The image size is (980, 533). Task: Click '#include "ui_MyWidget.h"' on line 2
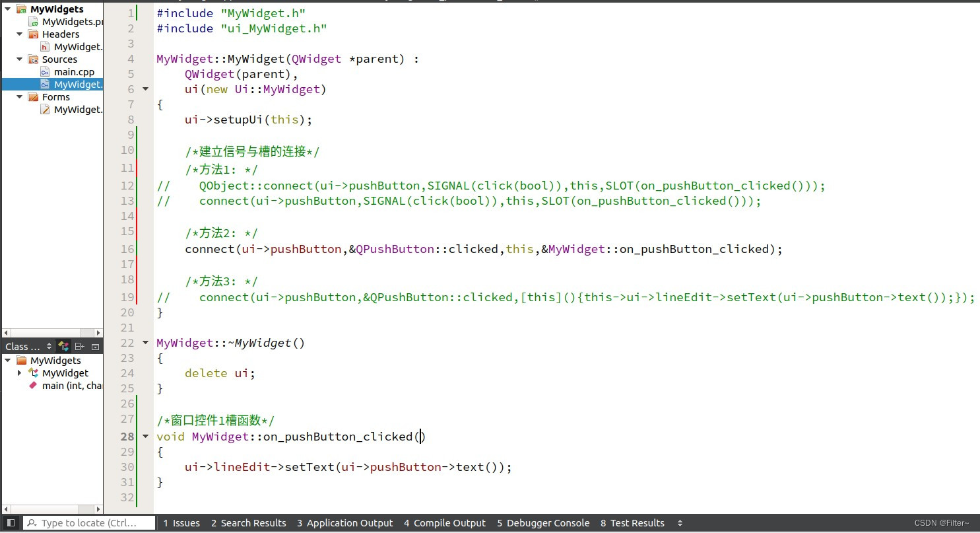click(242, 28)
